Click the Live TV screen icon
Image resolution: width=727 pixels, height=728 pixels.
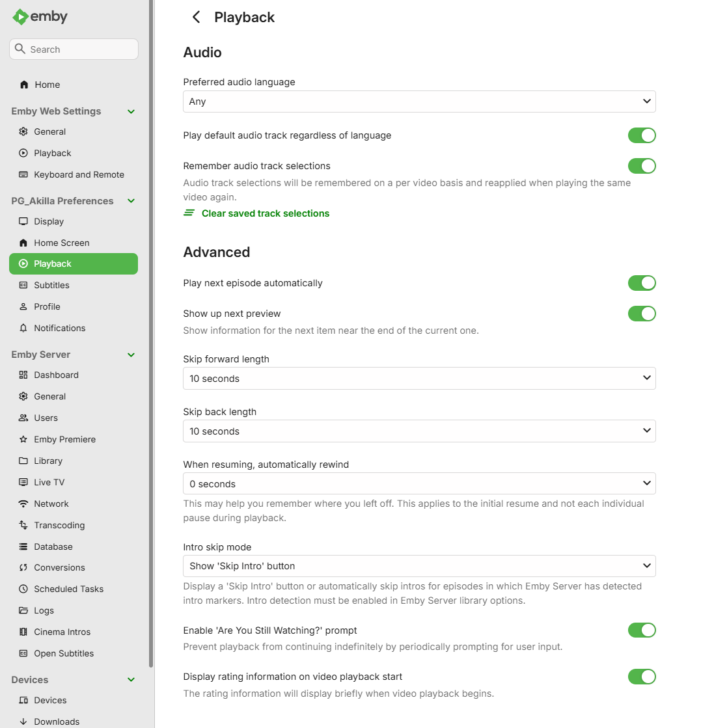pyautogui.click(x=23, y=482)
